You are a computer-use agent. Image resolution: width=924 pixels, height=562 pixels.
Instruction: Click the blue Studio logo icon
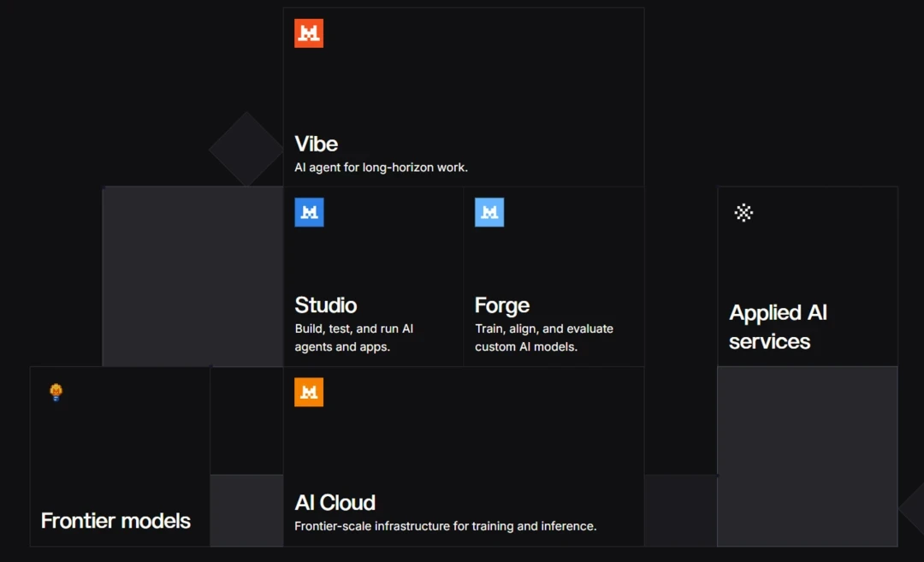pyautogui.click(x=310, y=212)
